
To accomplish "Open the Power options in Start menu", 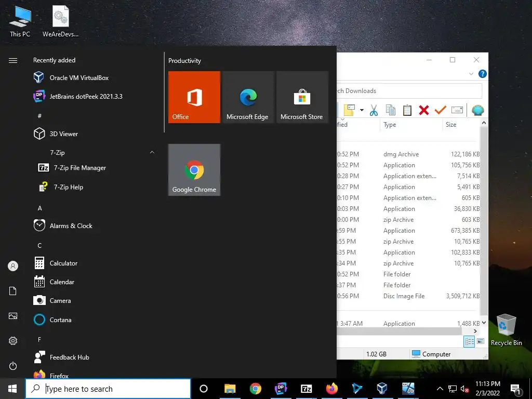I will pos(13,366).
